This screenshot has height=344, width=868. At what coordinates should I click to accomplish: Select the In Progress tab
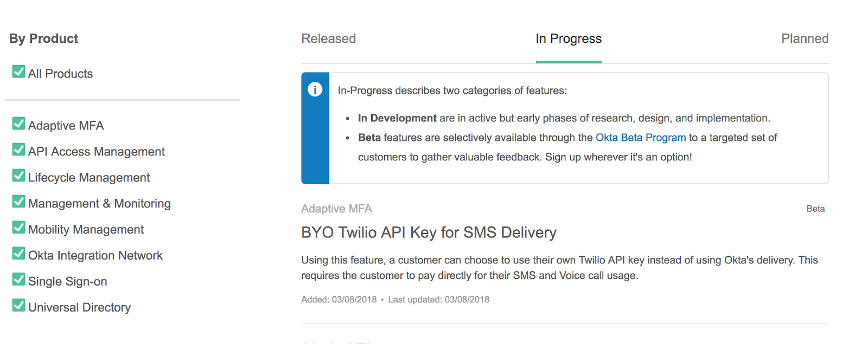(569, 39)
